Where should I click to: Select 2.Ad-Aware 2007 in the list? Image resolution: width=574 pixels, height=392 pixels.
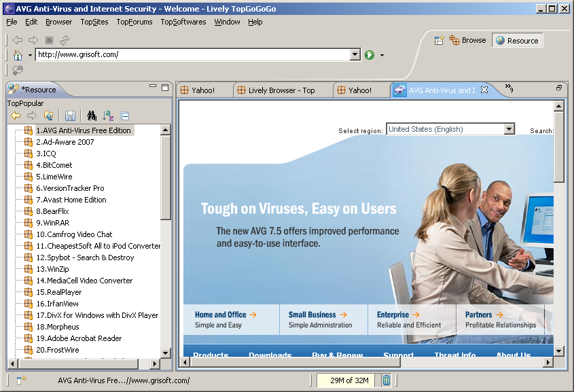(65, 142)
